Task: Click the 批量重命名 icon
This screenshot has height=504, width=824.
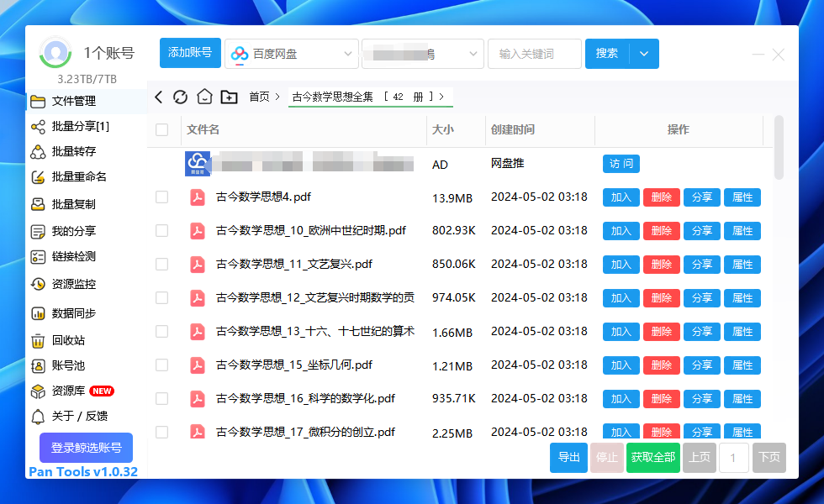Action: tap(38, 177)
